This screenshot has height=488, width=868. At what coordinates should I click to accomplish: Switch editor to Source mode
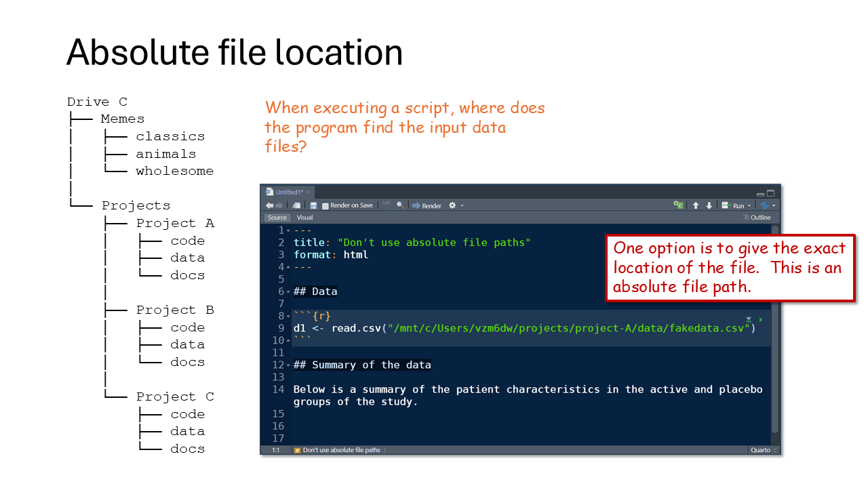pos(277,218)
